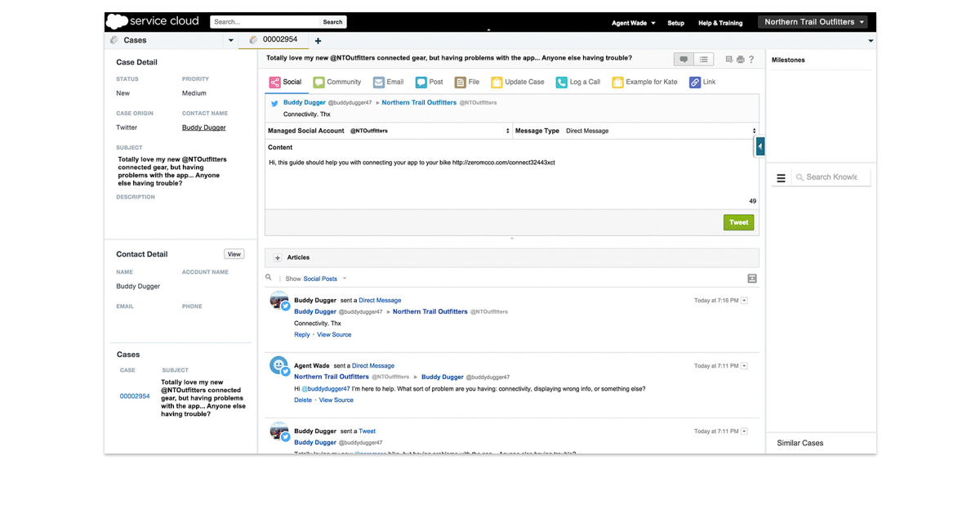
Task: Expand the Articles section plus icon
Action: click(x=278, y=257)
